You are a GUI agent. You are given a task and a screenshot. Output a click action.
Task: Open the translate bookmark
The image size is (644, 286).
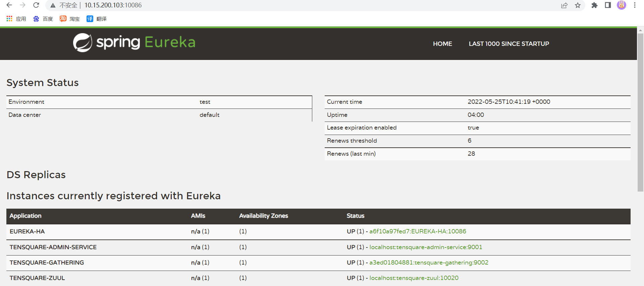click(x=97, y=19)
